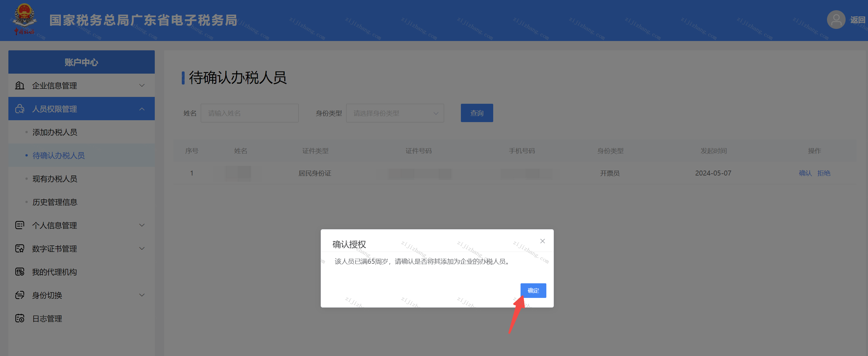
Task: Click the 返回 link in the header
Action: (x=857, y=20)
